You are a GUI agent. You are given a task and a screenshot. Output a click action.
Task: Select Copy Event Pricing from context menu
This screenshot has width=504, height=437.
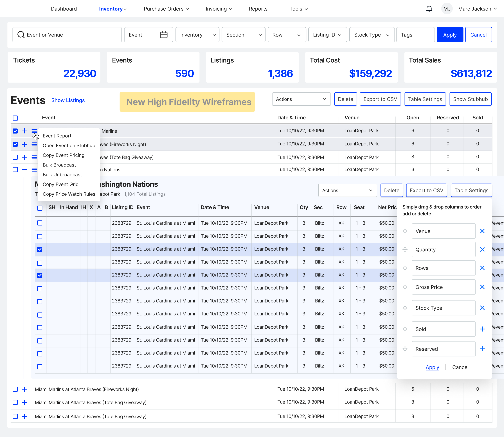pos(64,155)
